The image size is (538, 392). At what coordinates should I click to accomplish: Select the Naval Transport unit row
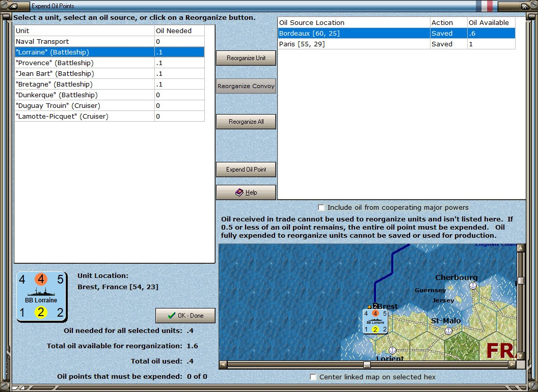[x=110, y=42]
